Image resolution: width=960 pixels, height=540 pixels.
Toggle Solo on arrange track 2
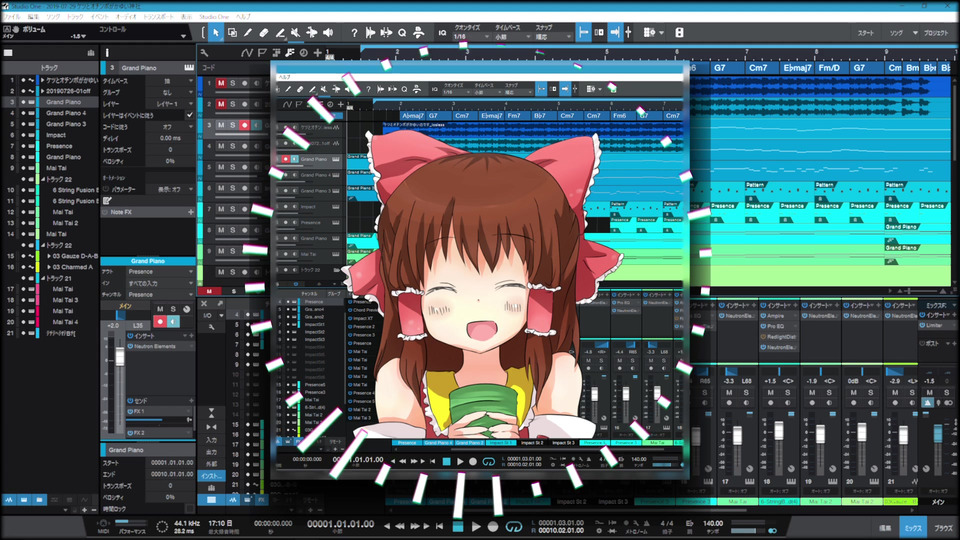233,104
